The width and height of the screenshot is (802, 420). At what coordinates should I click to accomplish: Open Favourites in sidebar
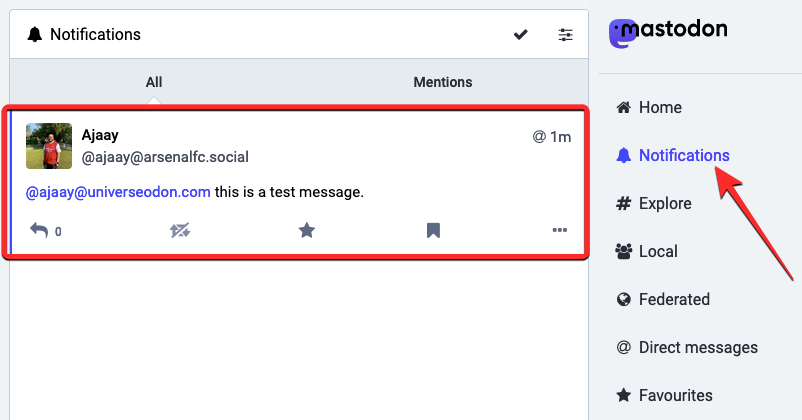pos(675,395)
